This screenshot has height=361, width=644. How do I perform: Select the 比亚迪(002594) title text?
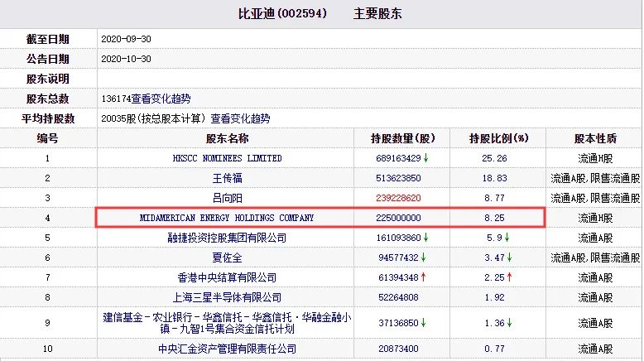click(x=282, y=13)
